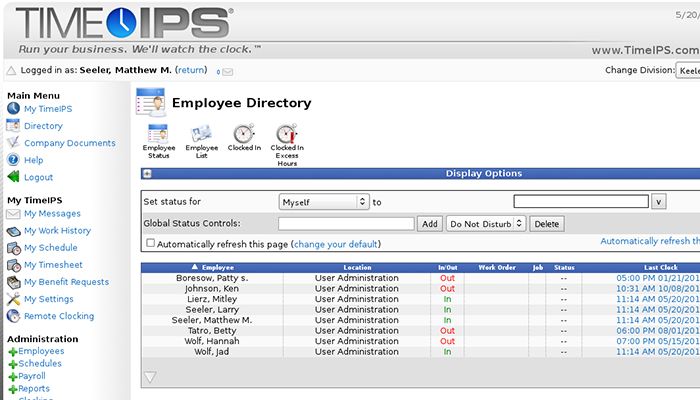
Task: Open Company Documents menu item
Action: coord(69,143)
